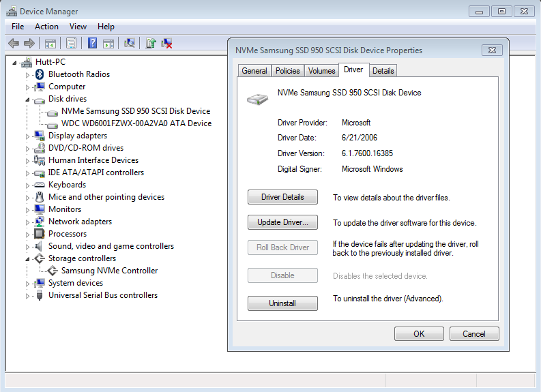Open the File menu

click(x=18, y=27)
